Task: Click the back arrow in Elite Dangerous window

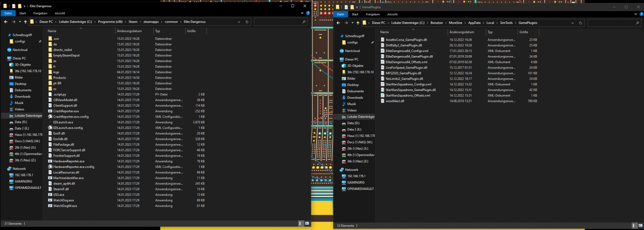Action: (6, 22)
